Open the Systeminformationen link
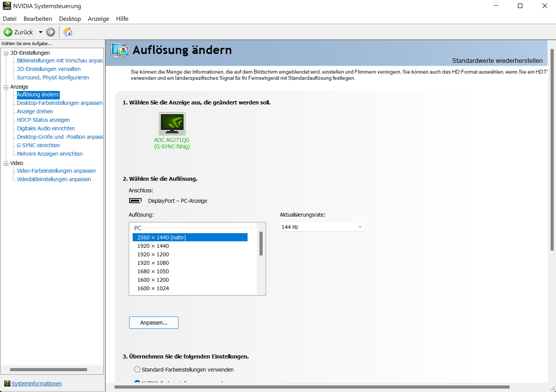The height and width of the screenshot is (392, 556). 37,384
